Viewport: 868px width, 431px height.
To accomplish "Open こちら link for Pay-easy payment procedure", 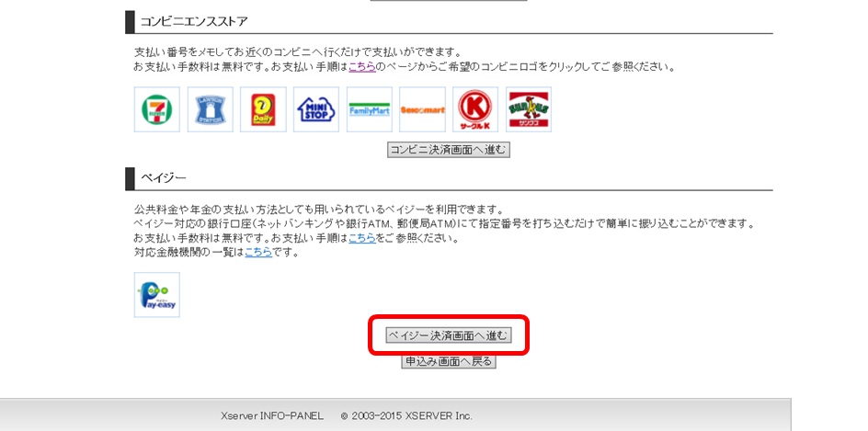I will (x=361, y=238).
